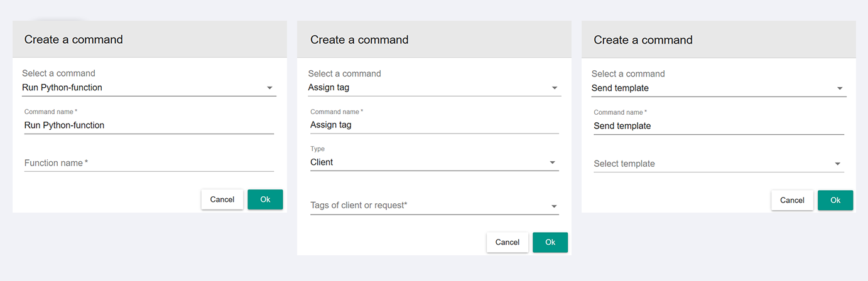Open the Tags of client or request dropdown
Viewport: 868px width, 281px height.
[434, 206]
